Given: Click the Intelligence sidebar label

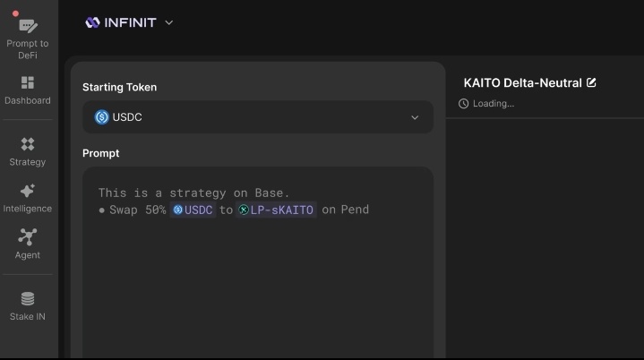Looking at the screenshot, I should 28,209.
